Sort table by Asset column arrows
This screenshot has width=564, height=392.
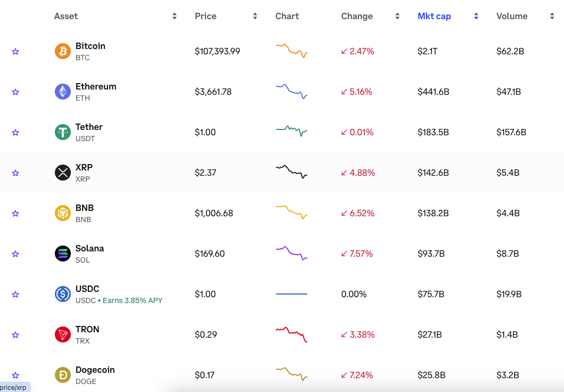click(x=174, y=17)
